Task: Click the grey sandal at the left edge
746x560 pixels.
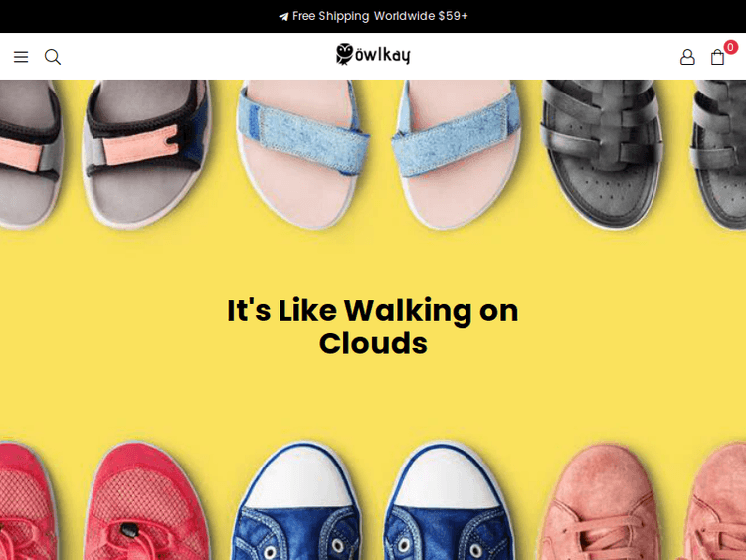Action: (x=30, y=153)
